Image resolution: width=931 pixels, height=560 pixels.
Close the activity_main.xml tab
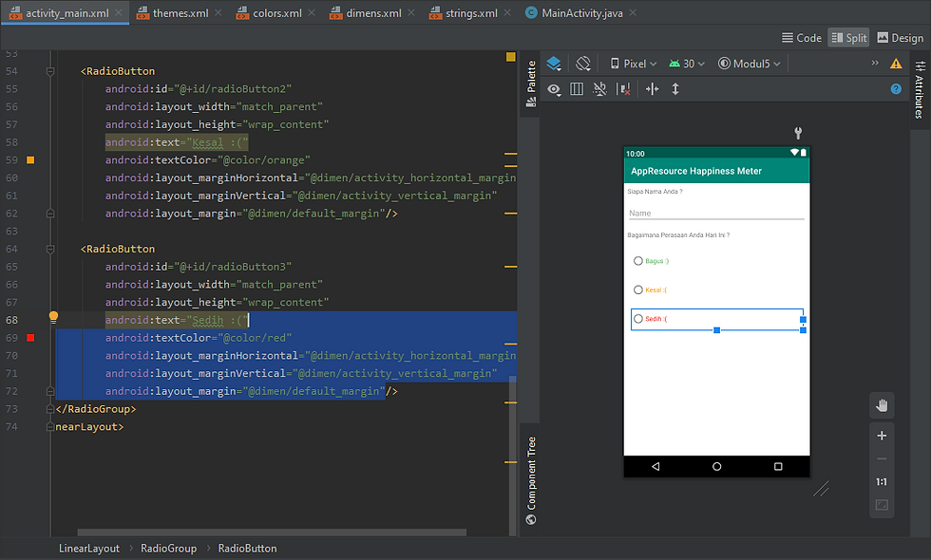click(x=119, y=12)
